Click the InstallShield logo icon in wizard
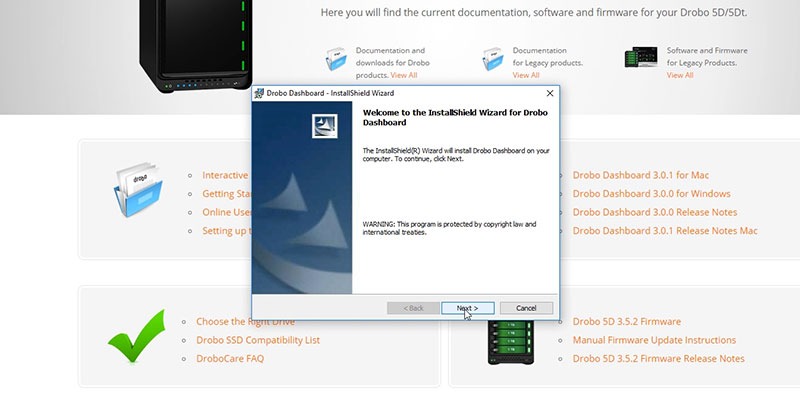The height and width of the screenshot is (400, 800). tap(324, 126)
